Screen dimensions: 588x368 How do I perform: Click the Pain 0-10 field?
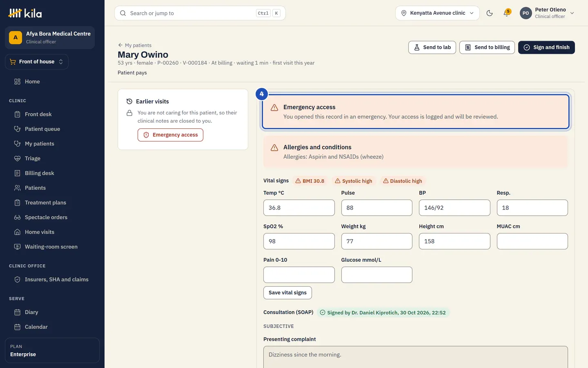tap(299, 275)
